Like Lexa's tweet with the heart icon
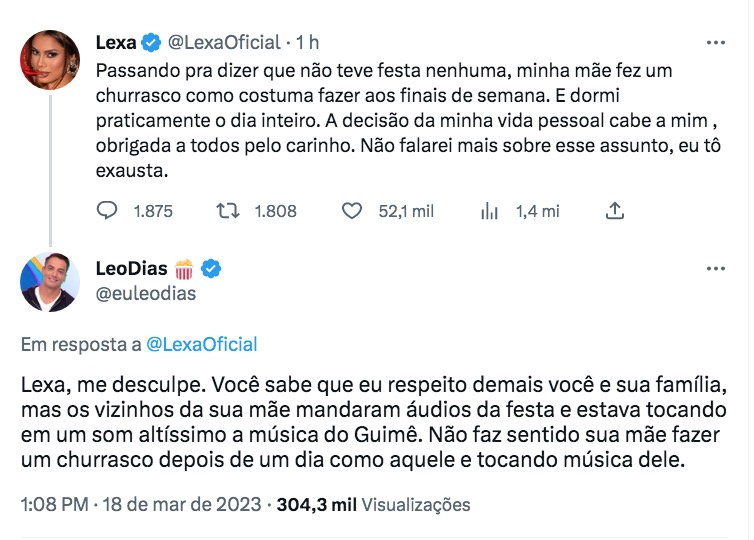 351,211
